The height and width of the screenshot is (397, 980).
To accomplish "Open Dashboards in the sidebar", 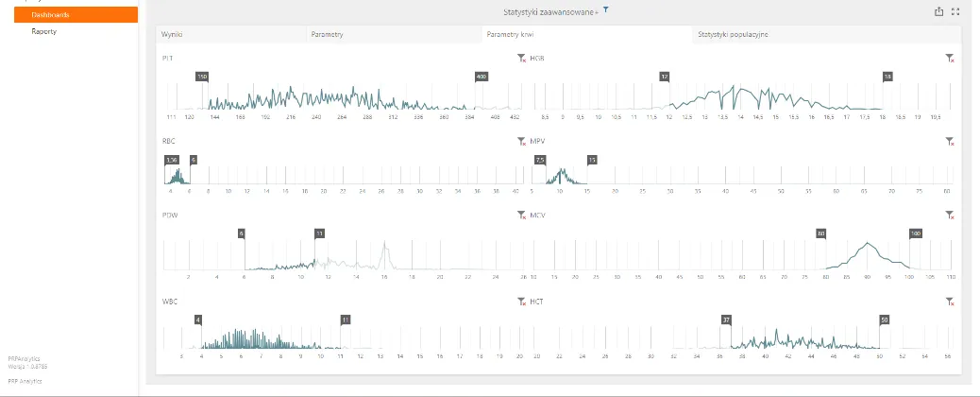I will [76, 14].
